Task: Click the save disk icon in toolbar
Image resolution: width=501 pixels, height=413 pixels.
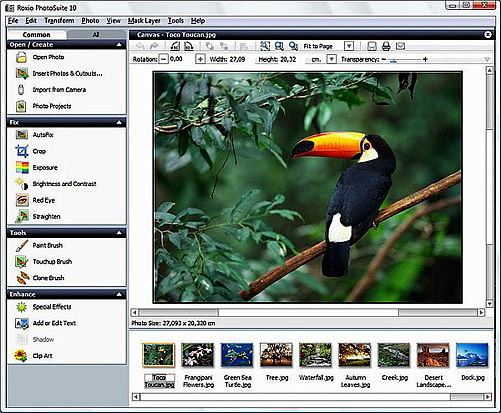Action: tap(372, 46)
